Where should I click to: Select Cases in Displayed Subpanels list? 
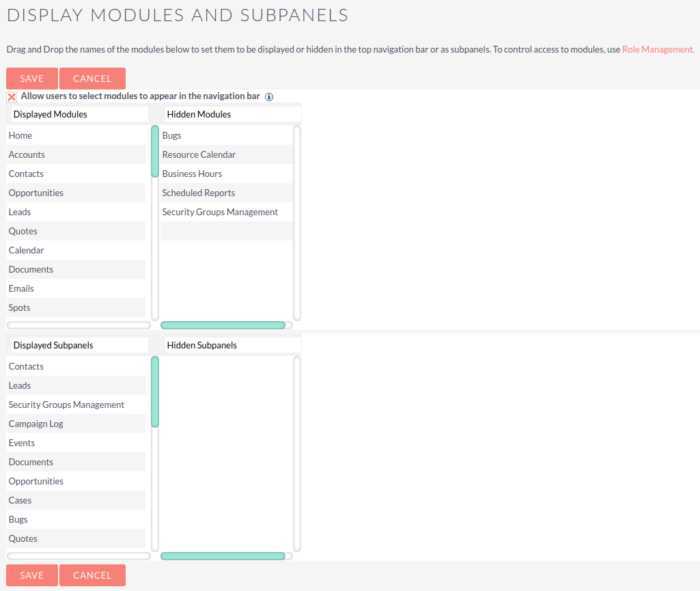20,500
